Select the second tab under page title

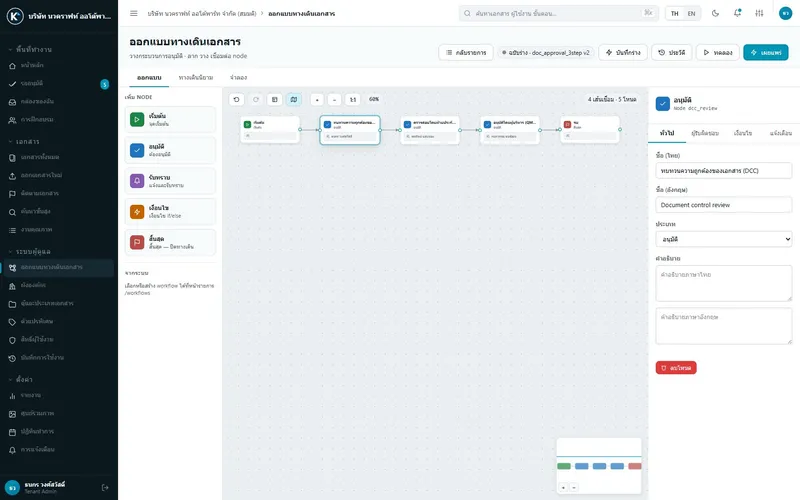pos(195,78)
